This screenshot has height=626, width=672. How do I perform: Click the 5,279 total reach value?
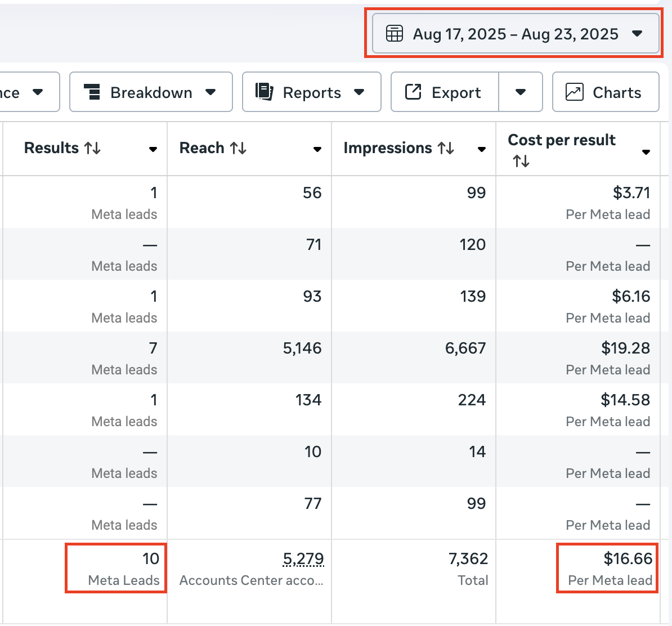pyautogui.click(x=303, y=558)
